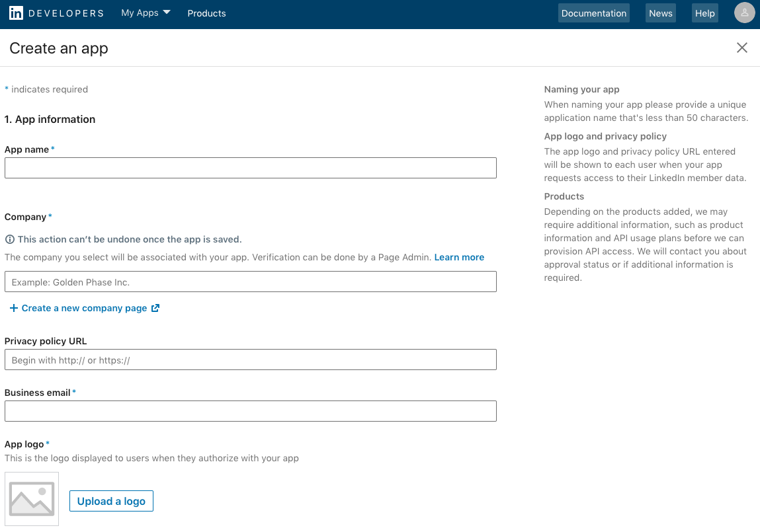Click the 'Products' help section heading

point(564,196)
